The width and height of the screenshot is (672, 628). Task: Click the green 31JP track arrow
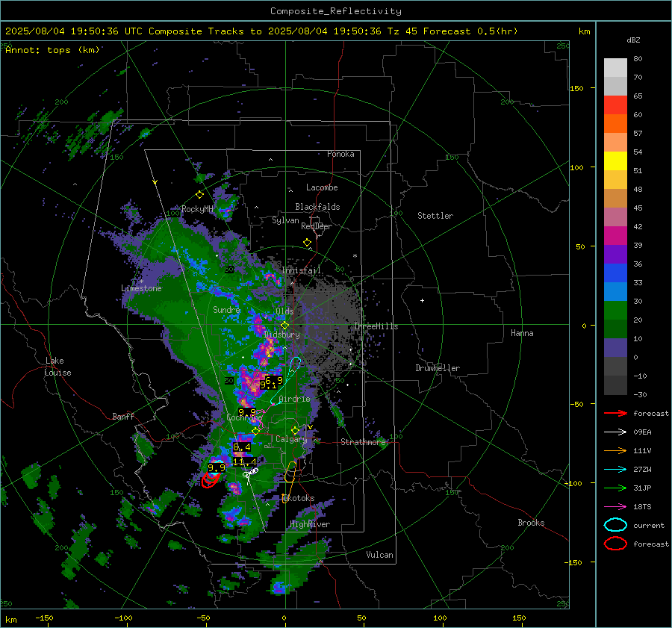tap(615, 488)
